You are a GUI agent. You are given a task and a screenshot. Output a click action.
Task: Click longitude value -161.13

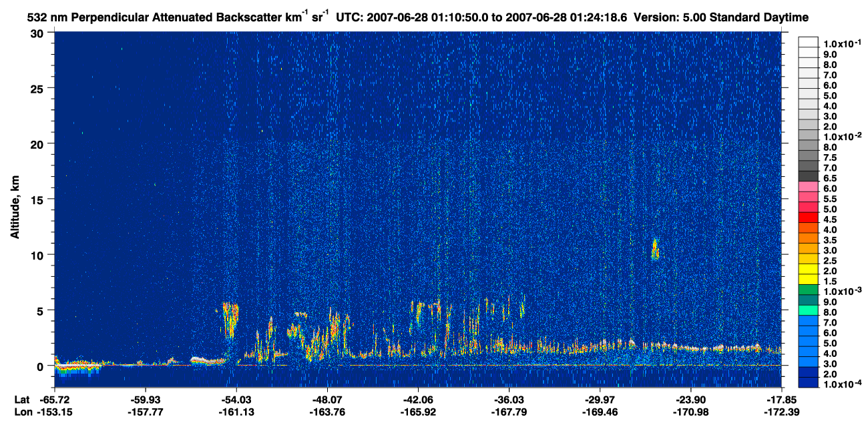pos(236,412)
